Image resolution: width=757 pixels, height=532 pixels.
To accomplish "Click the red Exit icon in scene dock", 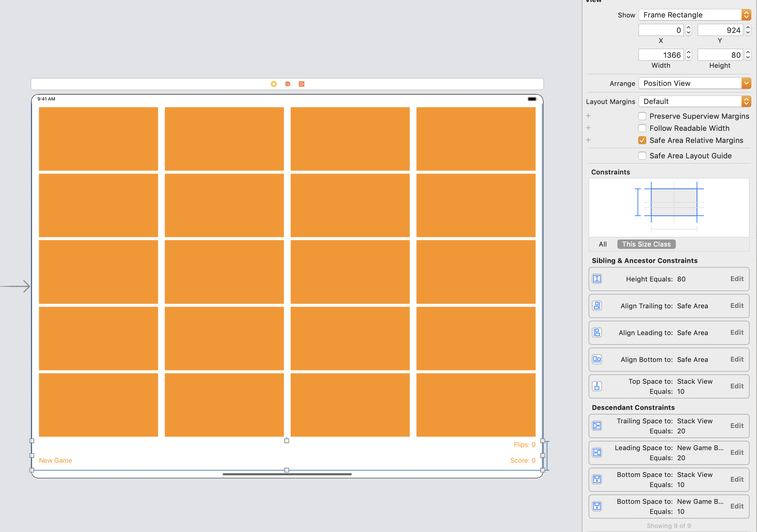I will pos(301,84).
